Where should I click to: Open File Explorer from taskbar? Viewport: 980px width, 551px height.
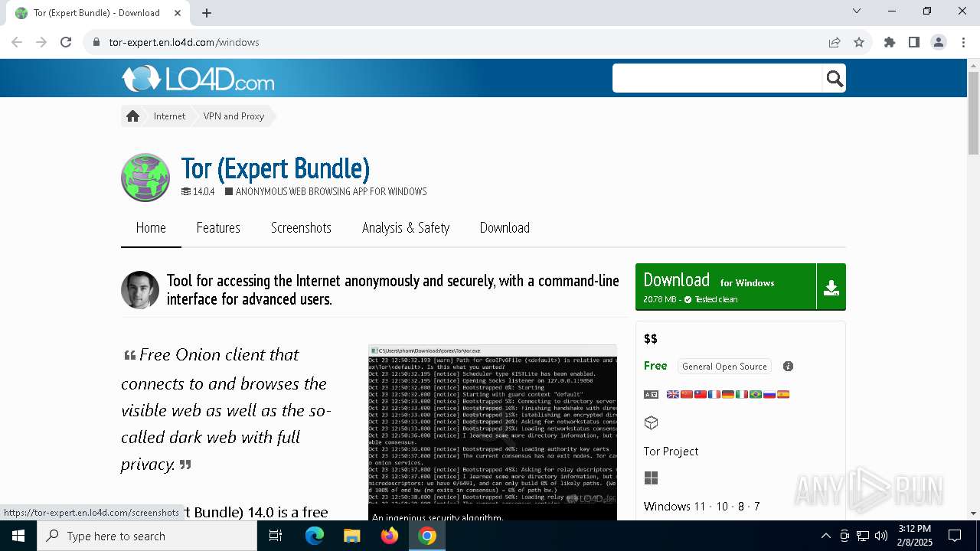tap(351, 536)
